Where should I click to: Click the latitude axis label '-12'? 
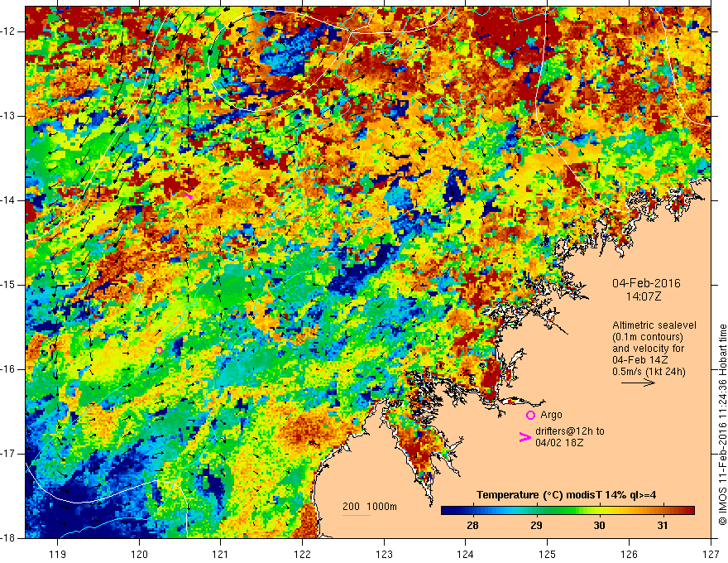click(x=8, y=31)
